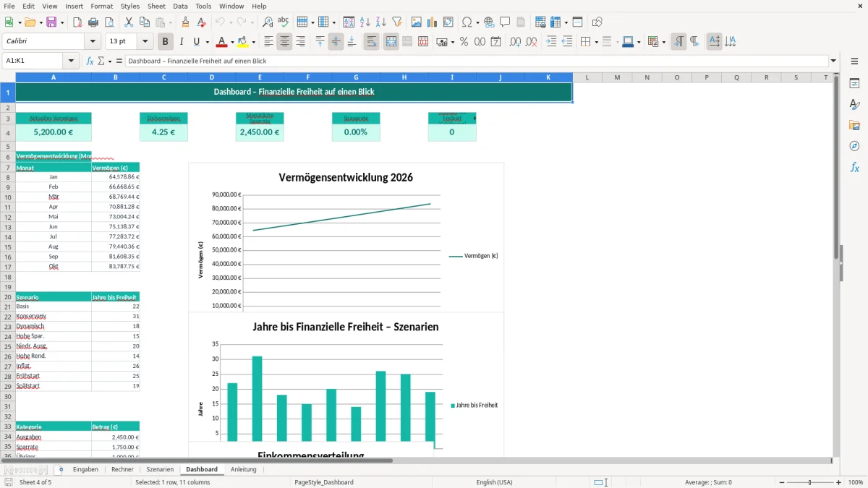The height and width of the screenshot is (488, 868).
Task: Click the Find and Replace icon
Action: [x=268, y=22]
